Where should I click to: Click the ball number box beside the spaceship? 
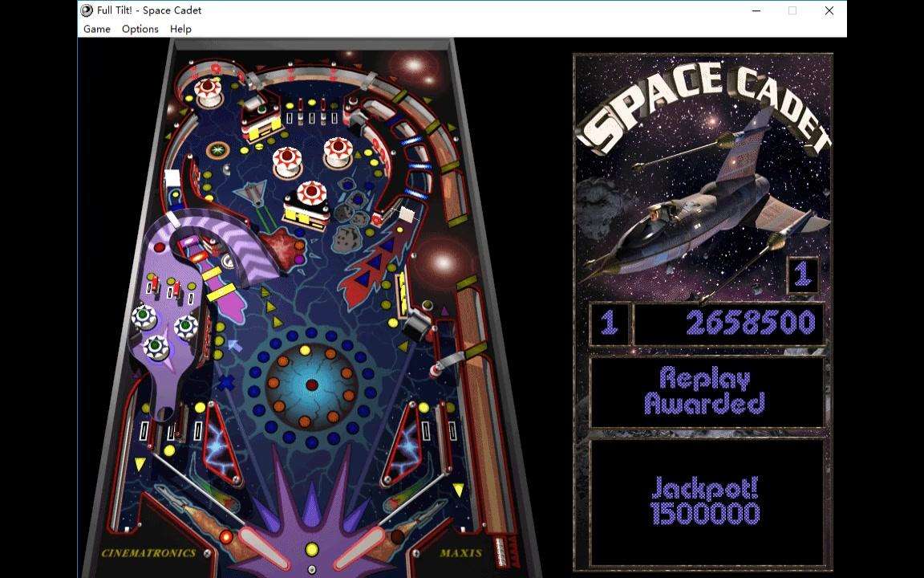click(x=802, y=275)
